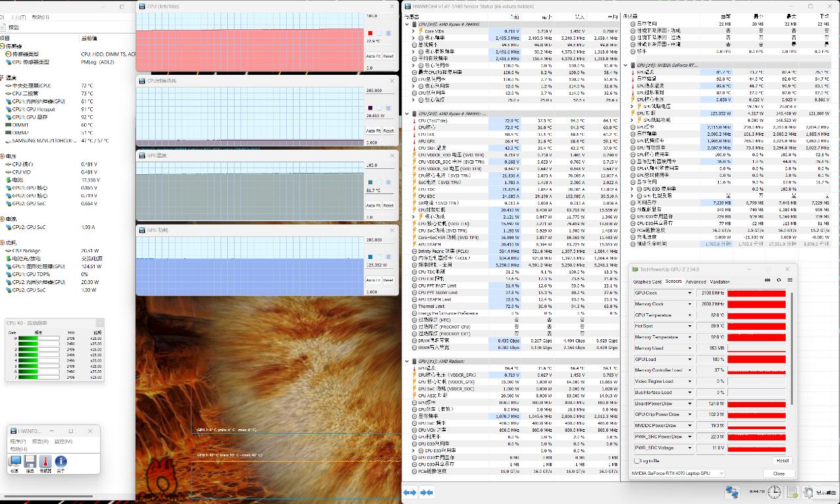
Task: Expand the Core VIDs sensor row
Action: click(x=414, y=31)
